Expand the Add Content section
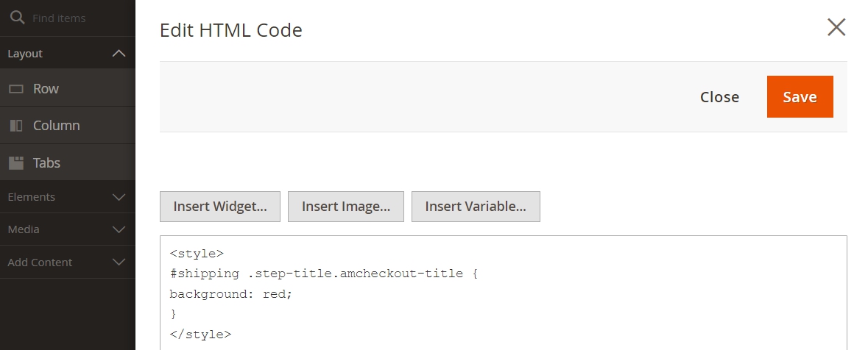Image resolution: width=868 pixels, height=350 pixels. (68, 262)
